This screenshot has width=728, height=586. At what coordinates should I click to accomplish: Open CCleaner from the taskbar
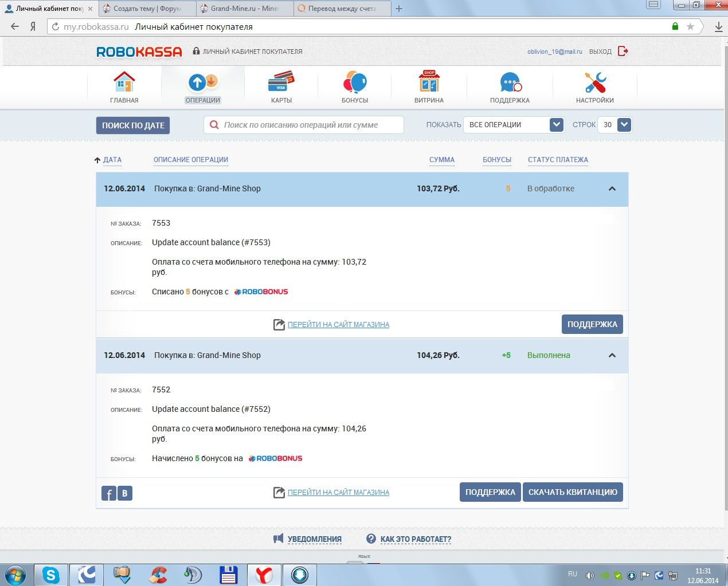tap(158, 575)
